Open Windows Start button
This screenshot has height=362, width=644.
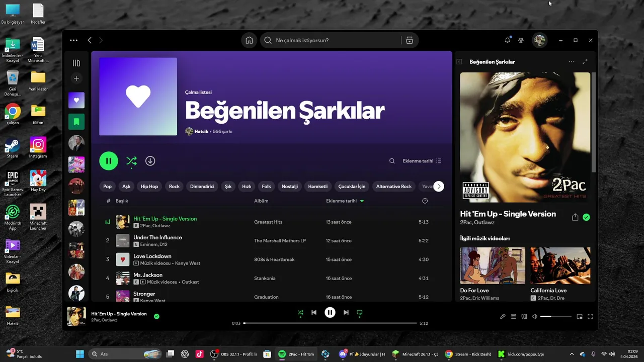(80, 354)
